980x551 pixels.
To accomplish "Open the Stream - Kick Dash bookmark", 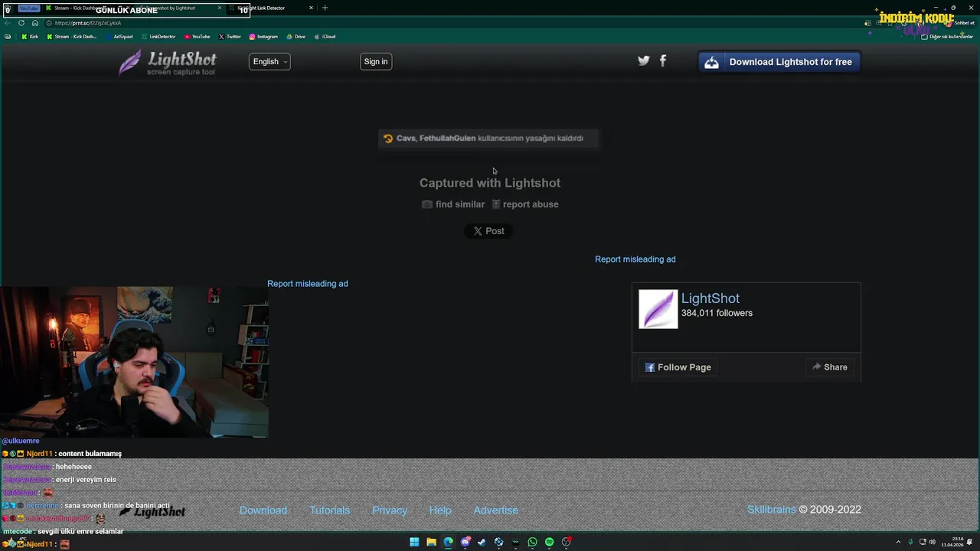I will tap(72, 37).
